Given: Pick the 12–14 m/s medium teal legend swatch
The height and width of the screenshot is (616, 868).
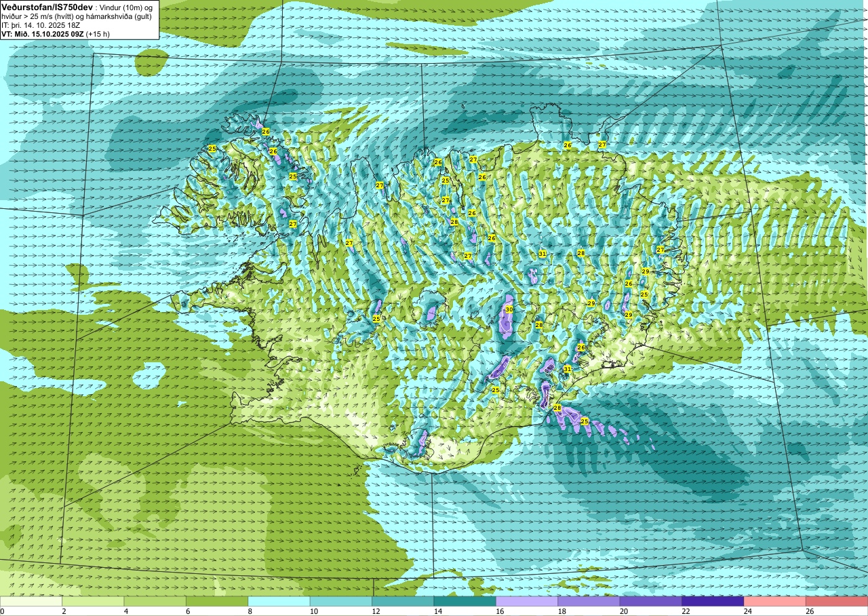Looking at the screenshot, I should 403,601.
